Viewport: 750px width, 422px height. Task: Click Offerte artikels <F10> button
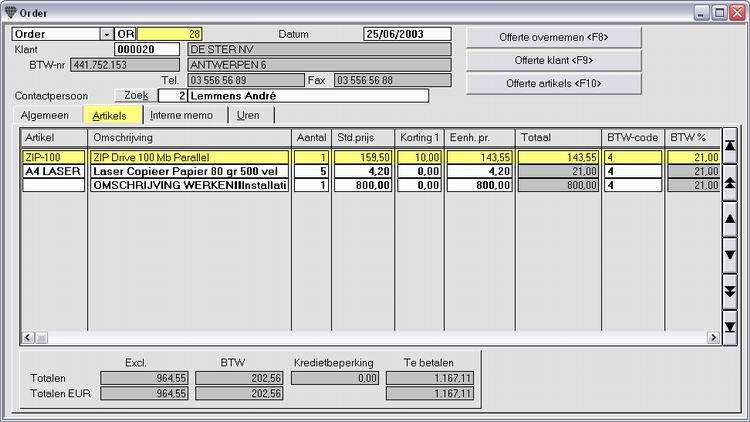tap(553, 83)
